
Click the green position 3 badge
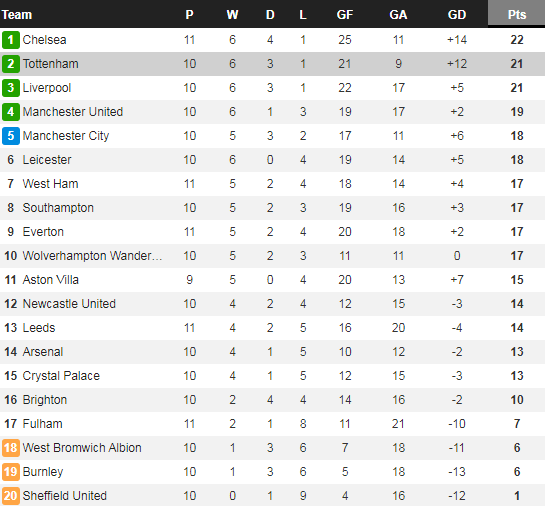(10, 88)
